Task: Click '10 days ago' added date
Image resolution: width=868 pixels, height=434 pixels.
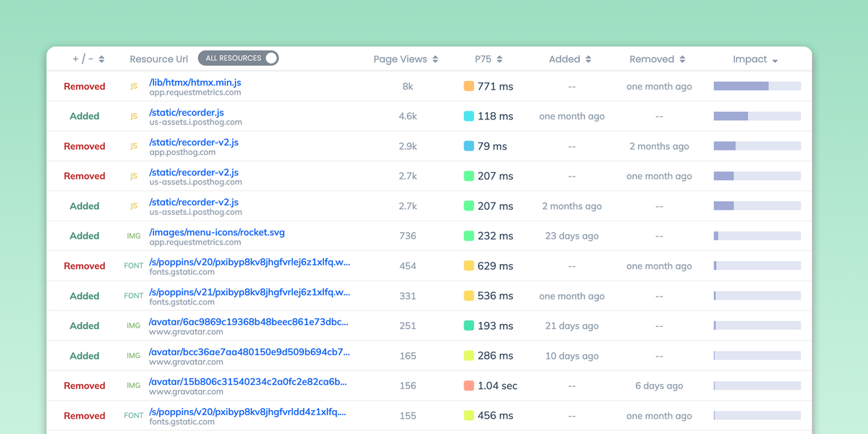Action: click(x=572, y=356)
